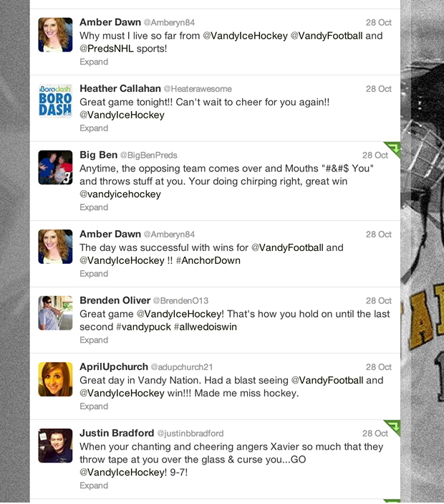Open the #AnchorDown hashtag

point(208,260)
